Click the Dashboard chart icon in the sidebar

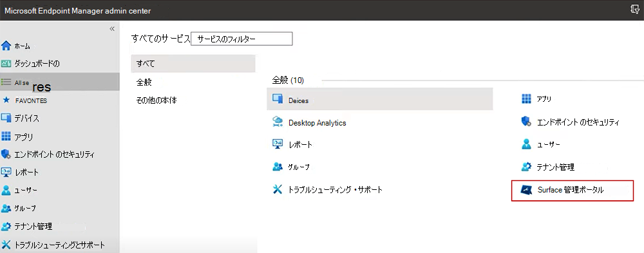click(6, 64)
